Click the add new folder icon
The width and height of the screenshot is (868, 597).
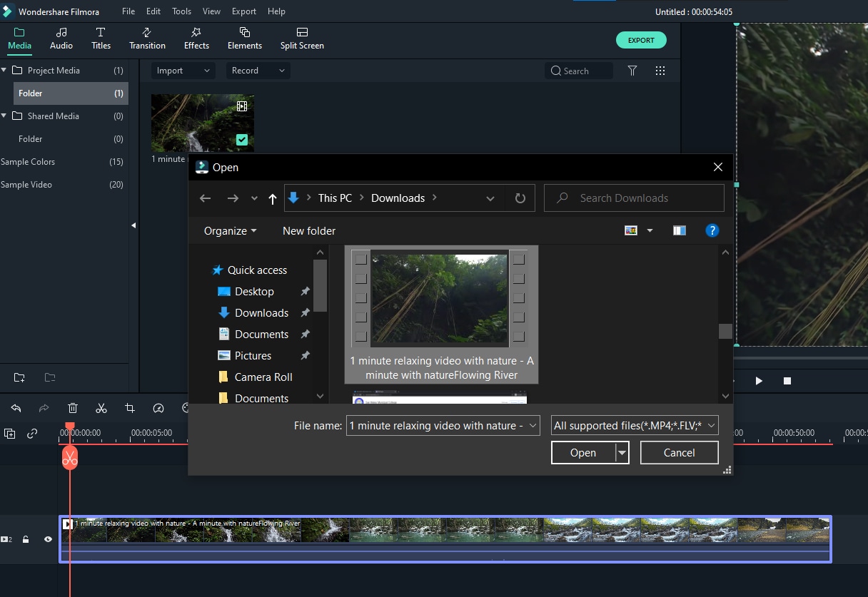click(x=19, y=377)
